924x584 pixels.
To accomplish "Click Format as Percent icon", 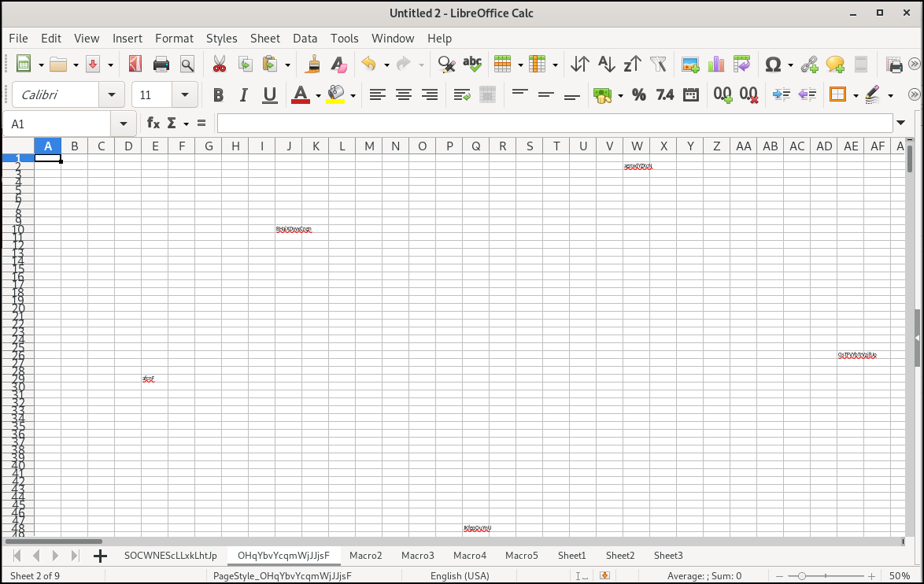I will (x=639, y=95).
